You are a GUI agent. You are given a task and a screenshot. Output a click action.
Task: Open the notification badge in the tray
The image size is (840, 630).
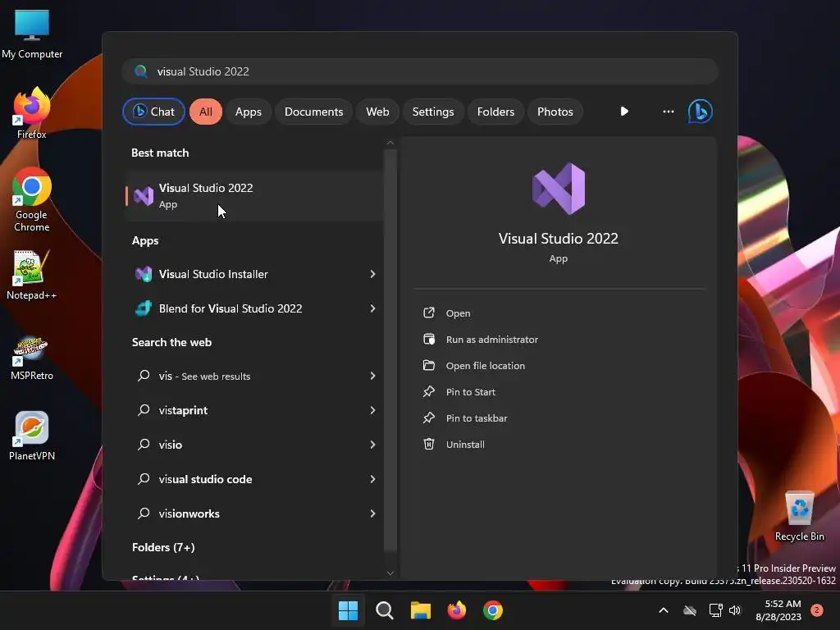click(x=816, y=610)
